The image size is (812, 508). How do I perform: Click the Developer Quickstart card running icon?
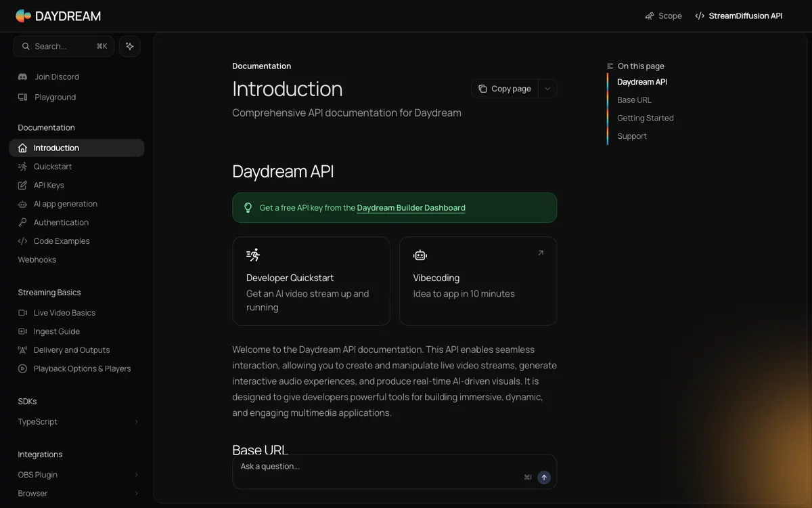(x=253, y=255)
